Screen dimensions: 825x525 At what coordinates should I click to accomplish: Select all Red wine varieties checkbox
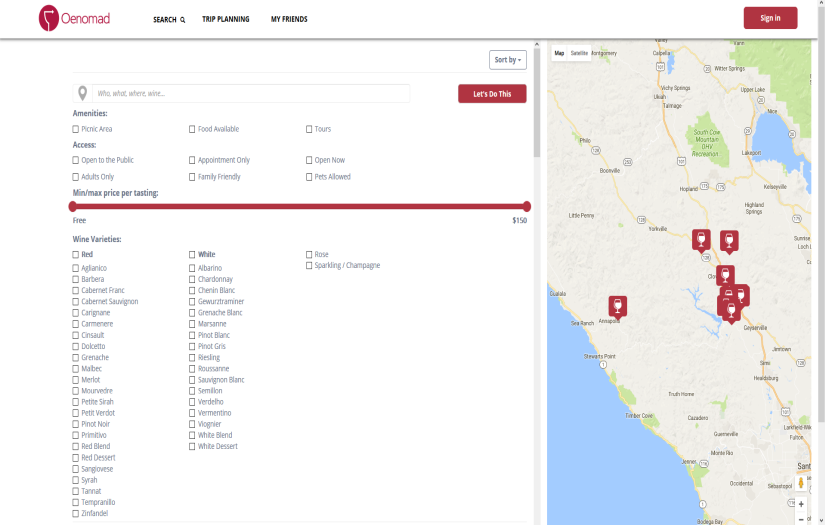pos(76,254)
